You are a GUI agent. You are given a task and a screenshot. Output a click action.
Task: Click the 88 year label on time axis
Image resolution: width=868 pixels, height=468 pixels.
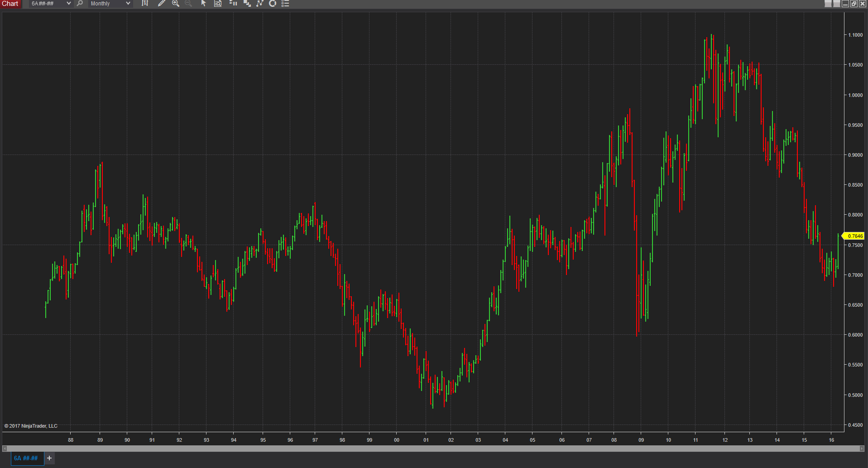(71, 440)
